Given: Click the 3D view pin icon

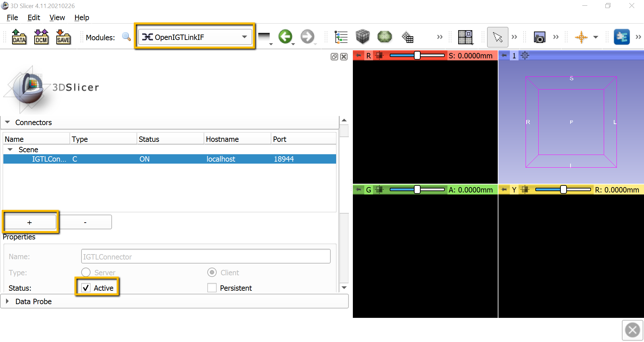Looking at the screenshot, I should click(504, 55).
